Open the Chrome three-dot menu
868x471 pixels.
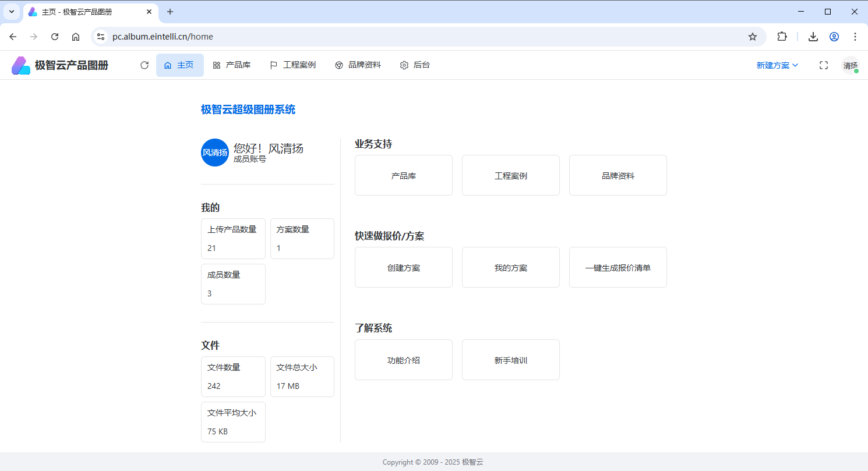[x=855, y=37]
